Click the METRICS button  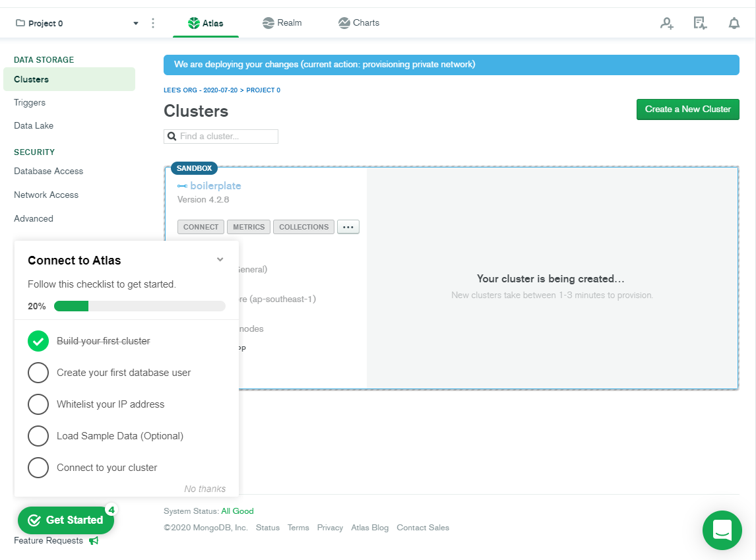(249, 227)
